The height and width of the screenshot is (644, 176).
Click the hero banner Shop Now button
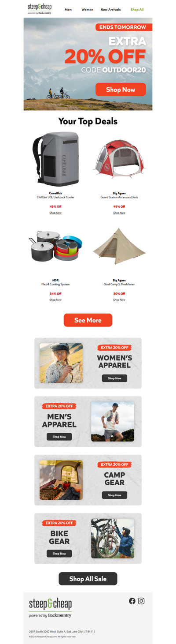121,90
